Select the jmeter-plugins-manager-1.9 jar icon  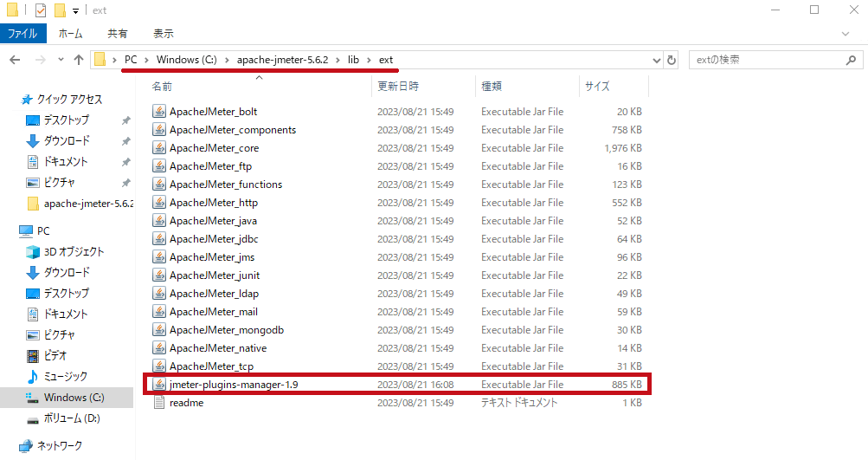[x=159, y=384]
